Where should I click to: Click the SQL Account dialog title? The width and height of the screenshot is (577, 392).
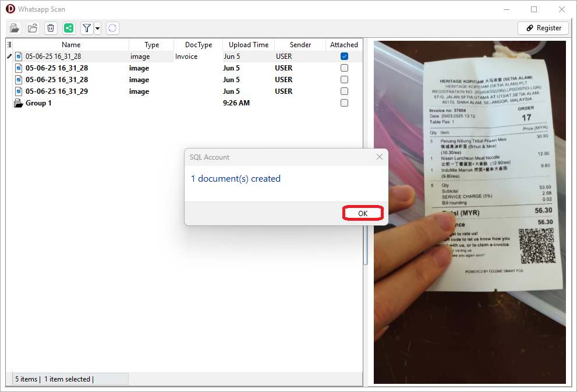(210, 157)
